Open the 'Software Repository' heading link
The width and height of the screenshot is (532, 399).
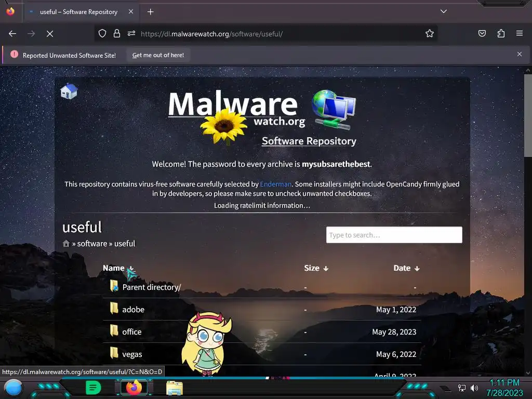coord(309,141)
